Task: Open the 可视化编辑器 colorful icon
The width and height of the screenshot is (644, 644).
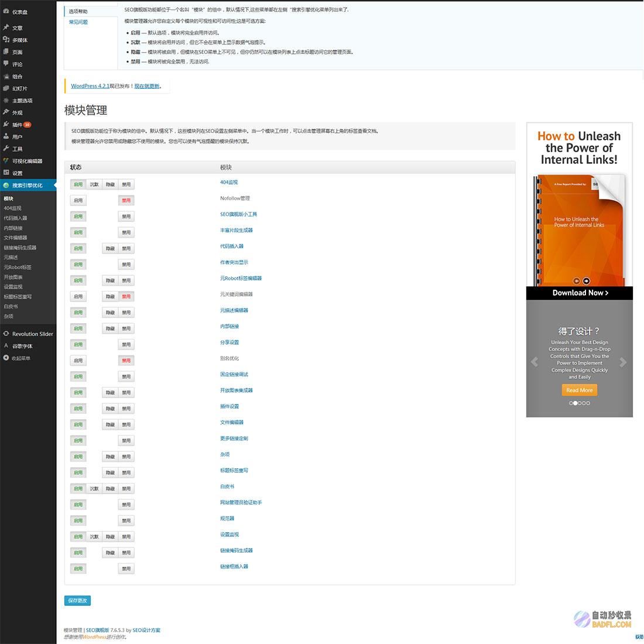Action: (x=6, y=160)
